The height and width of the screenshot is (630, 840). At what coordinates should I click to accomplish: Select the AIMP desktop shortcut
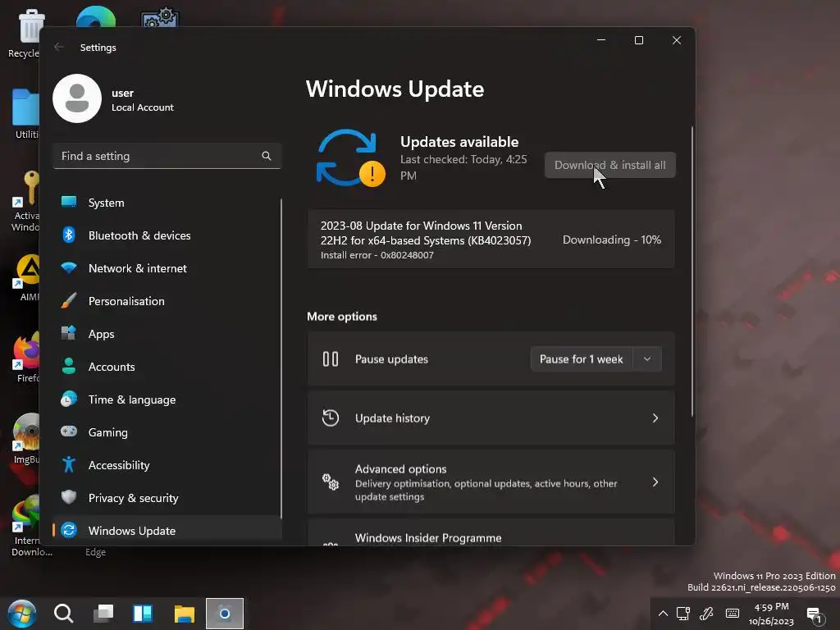(27, 277)
